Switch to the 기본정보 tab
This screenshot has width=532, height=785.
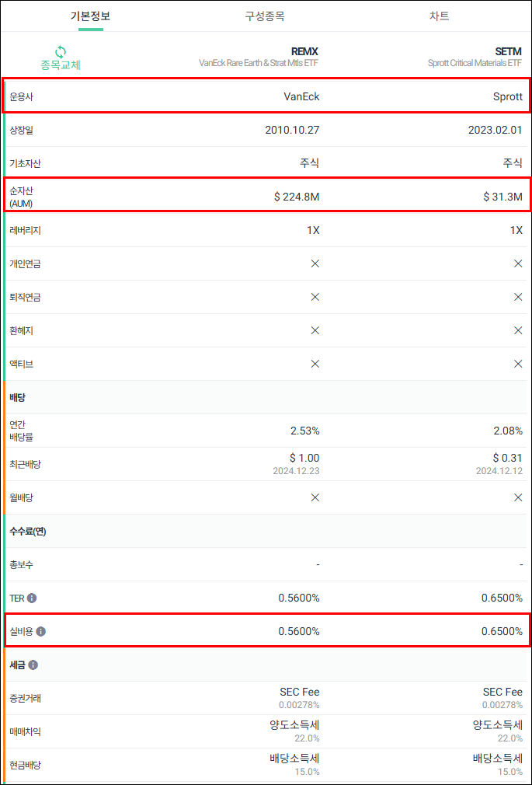pos(90,16)
